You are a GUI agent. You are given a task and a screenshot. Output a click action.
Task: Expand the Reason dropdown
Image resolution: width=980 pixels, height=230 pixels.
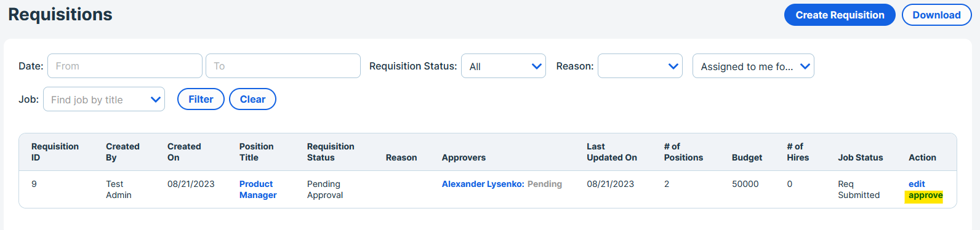tap(640, 66)
